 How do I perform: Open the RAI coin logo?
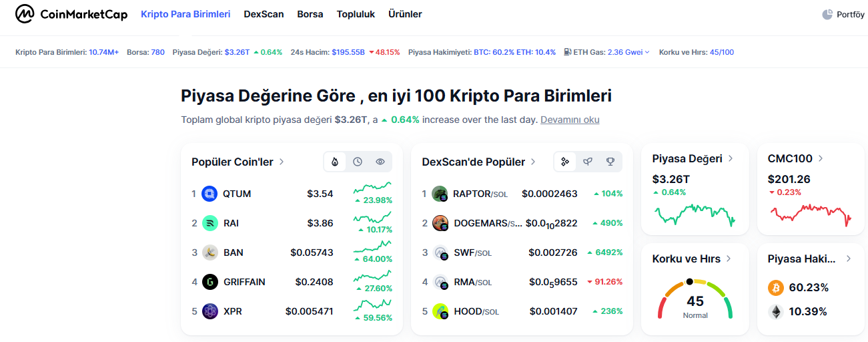[x=209, y=223]
